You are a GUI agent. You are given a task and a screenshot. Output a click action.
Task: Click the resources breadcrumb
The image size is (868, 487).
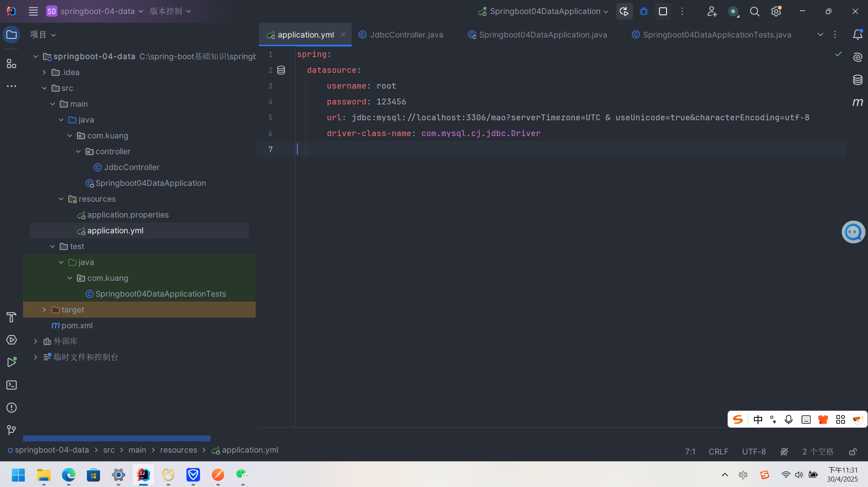click(178, 450)
